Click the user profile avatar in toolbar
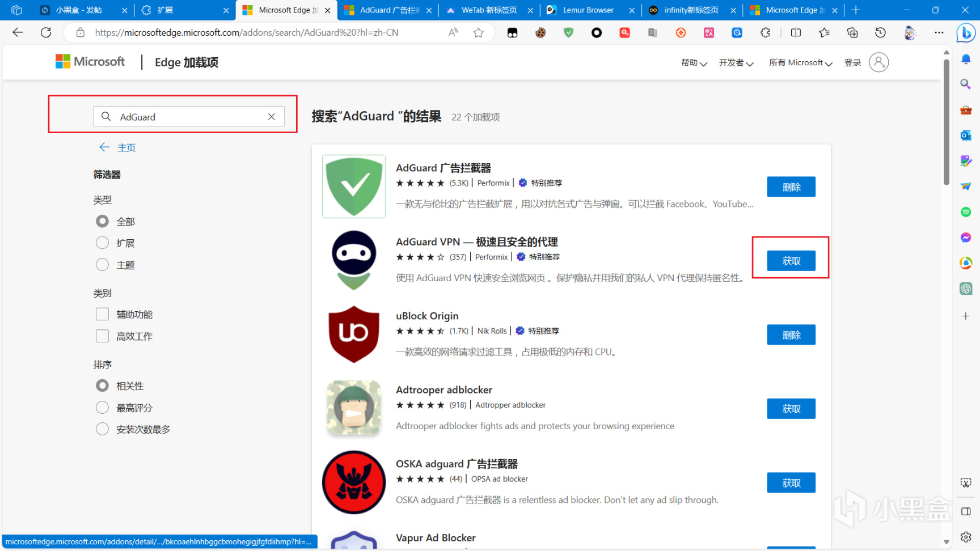The image size is (980, 551). pyautogui.click(x=910, y=33)
